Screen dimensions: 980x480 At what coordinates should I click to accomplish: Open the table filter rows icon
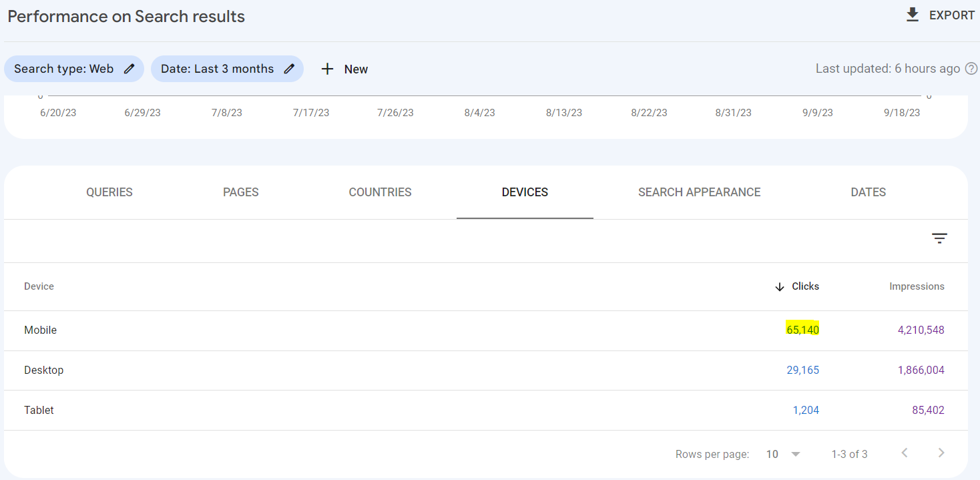coord(939,238)
